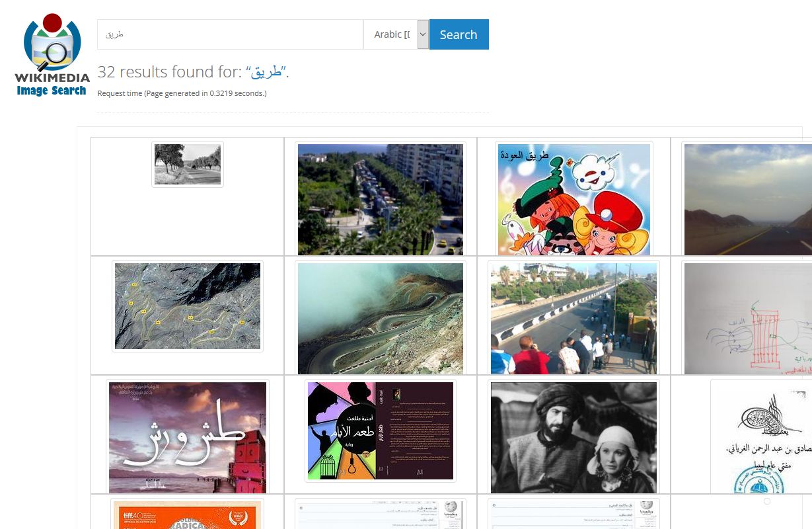Open the Arabic language dropdown
812x529 pixels.
click(396, 34)
